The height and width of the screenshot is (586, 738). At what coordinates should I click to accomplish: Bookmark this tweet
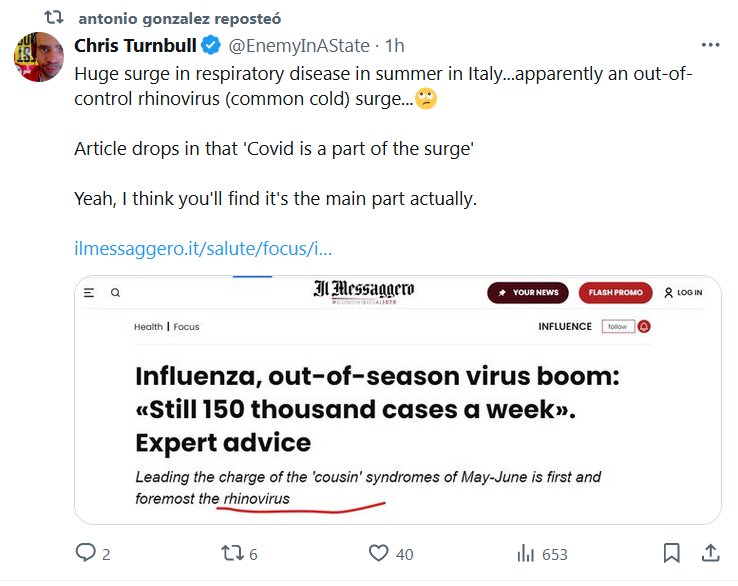coord(672,553)
